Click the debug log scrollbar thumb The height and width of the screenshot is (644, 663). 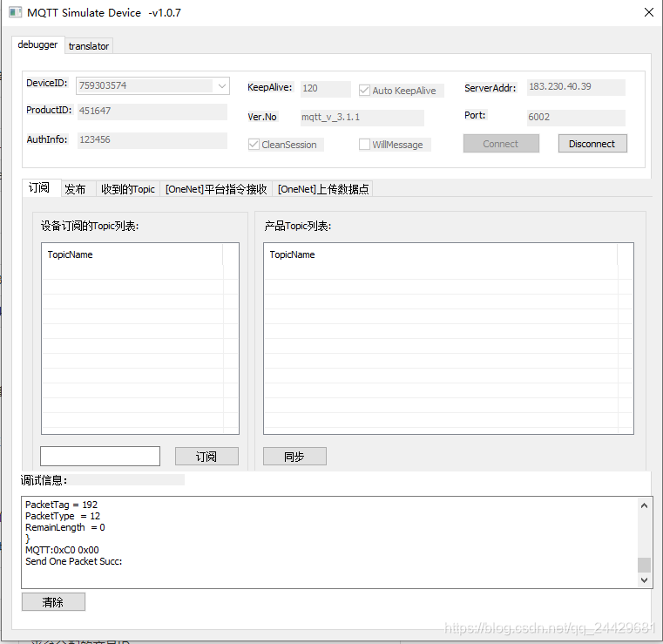coord(644,565)
